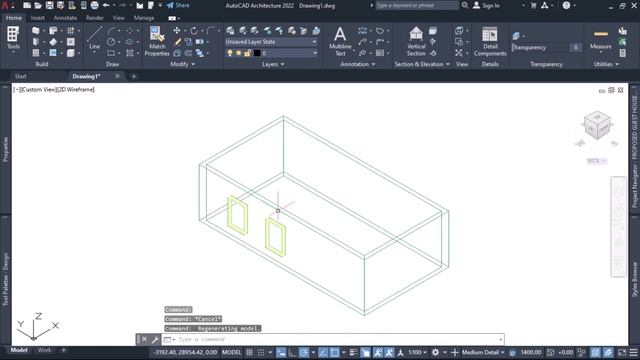This screenshot has width=640, height=360.
Task: Start the Measure utility
Action: point(601,39)
